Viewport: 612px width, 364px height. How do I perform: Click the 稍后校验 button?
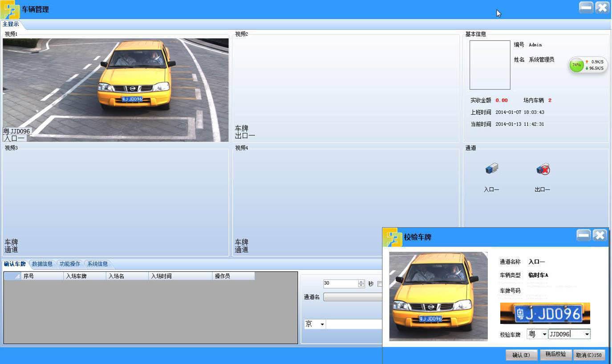(x=555, y=354)
